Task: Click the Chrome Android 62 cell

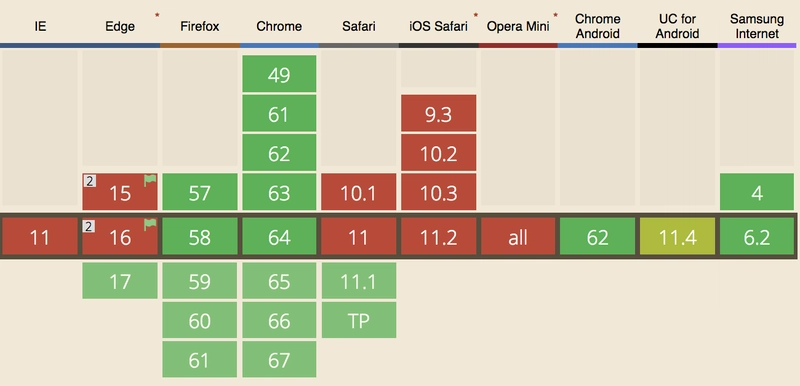Action: (597, 236)
